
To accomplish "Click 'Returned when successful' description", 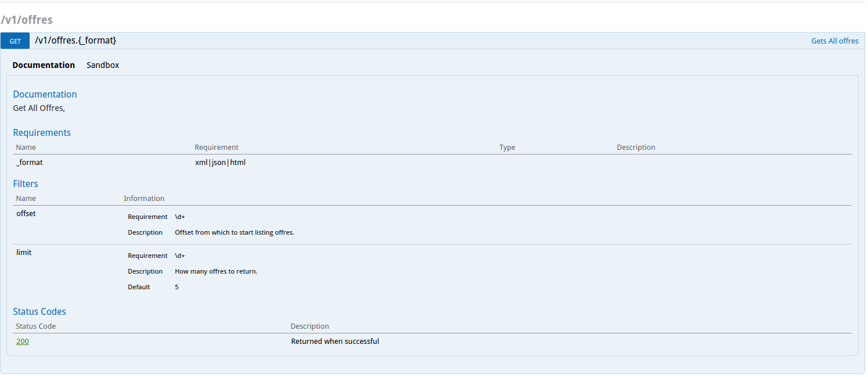I will 335,342.
